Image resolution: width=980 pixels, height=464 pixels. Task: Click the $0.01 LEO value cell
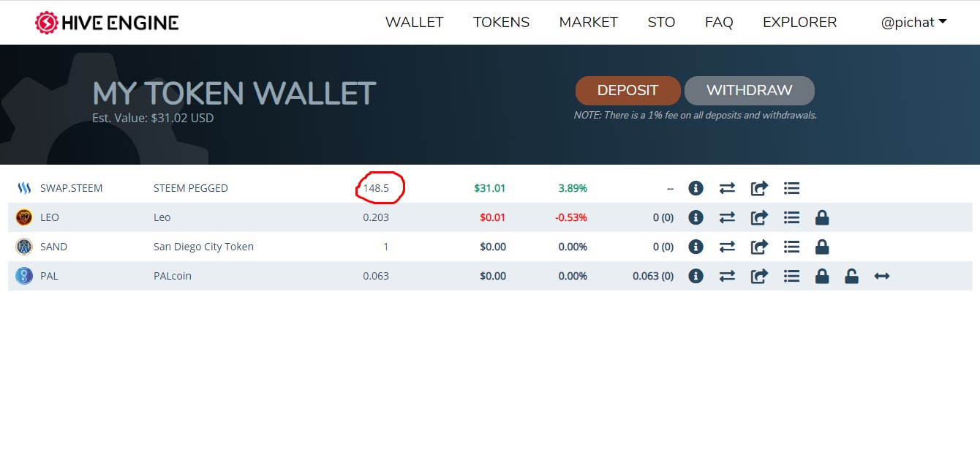coord(493,217)
